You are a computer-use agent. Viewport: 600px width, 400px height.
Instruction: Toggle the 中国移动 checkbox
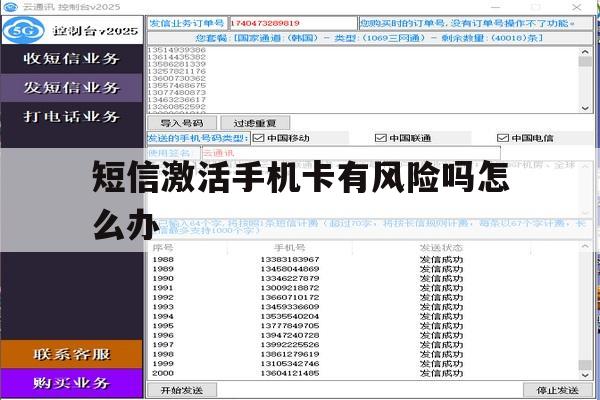pyautogui.click(x=259, y=138)
